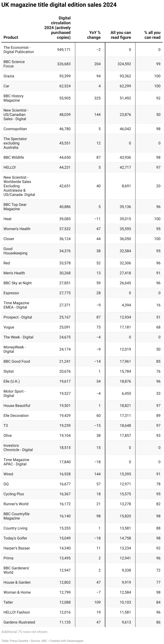Click the BBC Science Focus product name
Image resolution: width=164 pixels, height=644 pixels.
coord(14,64)
